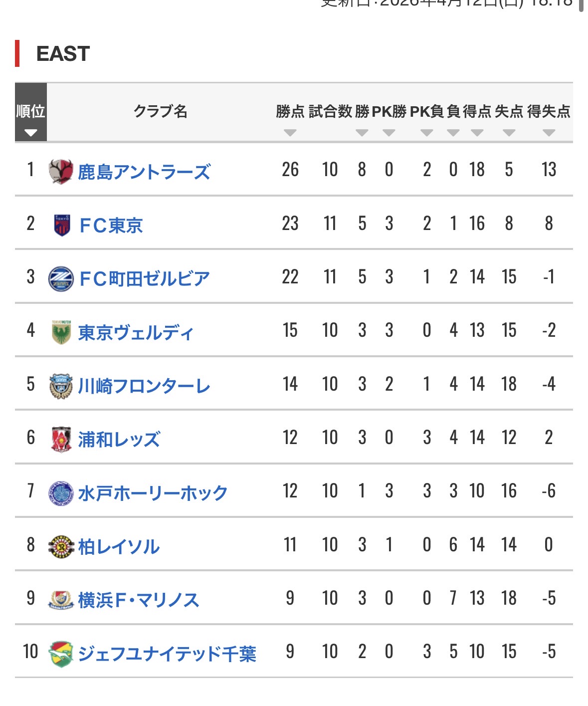This screenshot has width=588, height=706.
Task: Sort by 得失点 goal difference arrow
Action: pos(549,133)
